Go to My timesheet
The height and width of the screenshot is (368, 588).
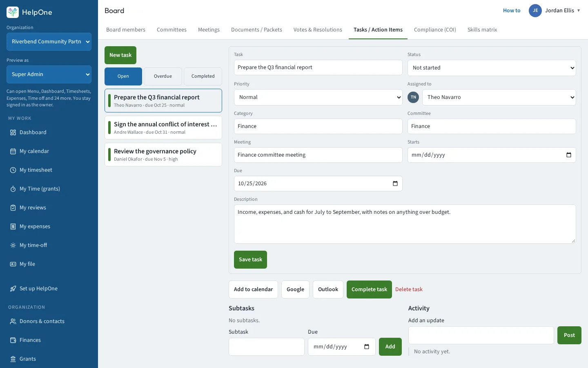tap(49, 170)
